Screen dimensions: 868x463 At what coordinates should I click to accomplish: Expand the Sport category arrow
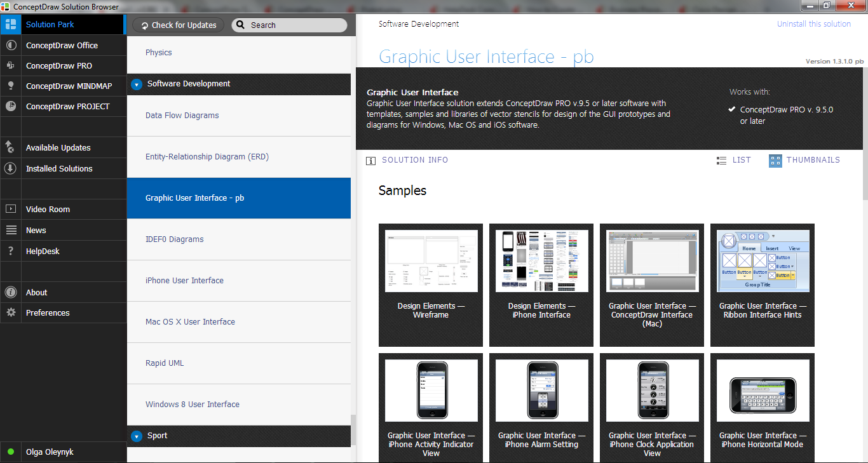pyautogui.click(x=136, y=436)
